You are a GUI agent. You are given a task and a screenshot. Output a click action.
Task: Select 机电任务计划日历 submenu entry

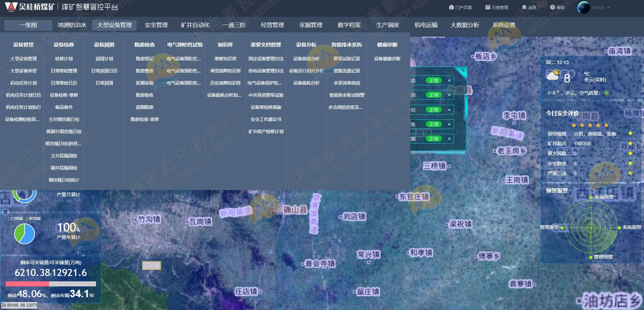(x=24, y=95)
